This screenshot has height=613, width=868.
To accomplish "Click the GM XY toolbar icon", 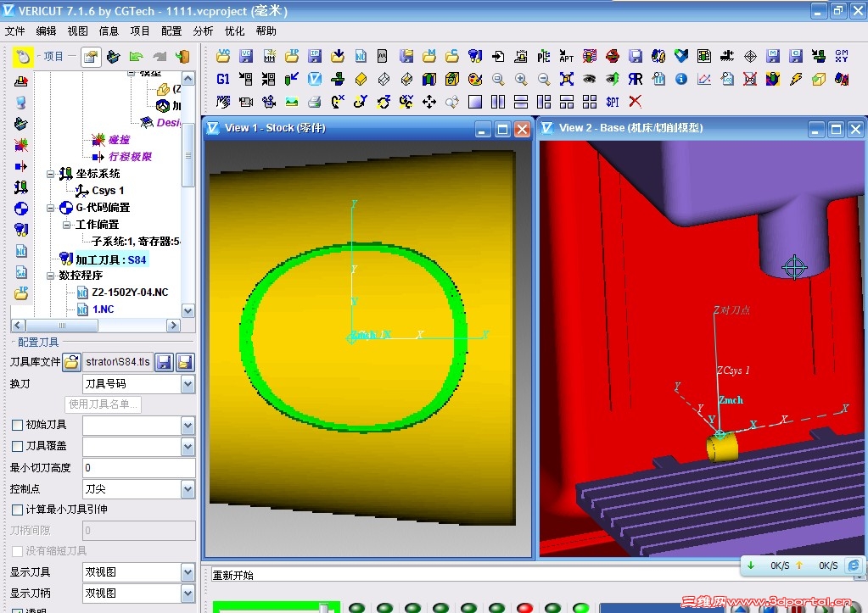I will [x=842, y=56].
